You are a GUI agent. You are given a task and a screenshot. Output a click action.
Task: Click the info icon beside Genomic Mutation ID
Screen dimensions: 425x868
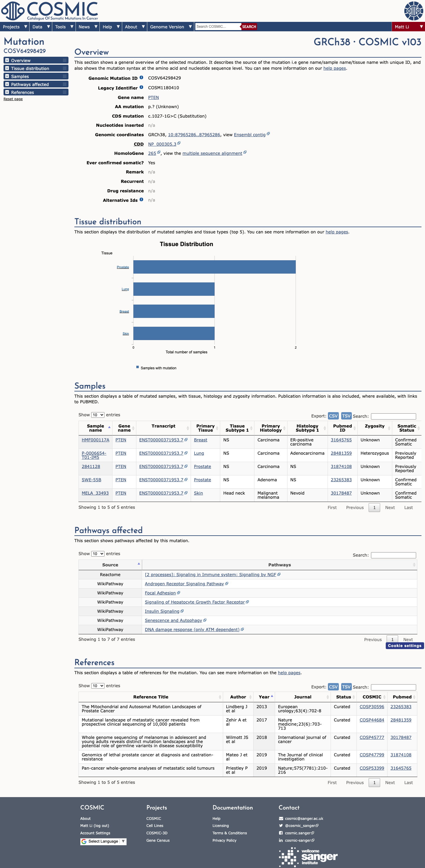(141, 77)
